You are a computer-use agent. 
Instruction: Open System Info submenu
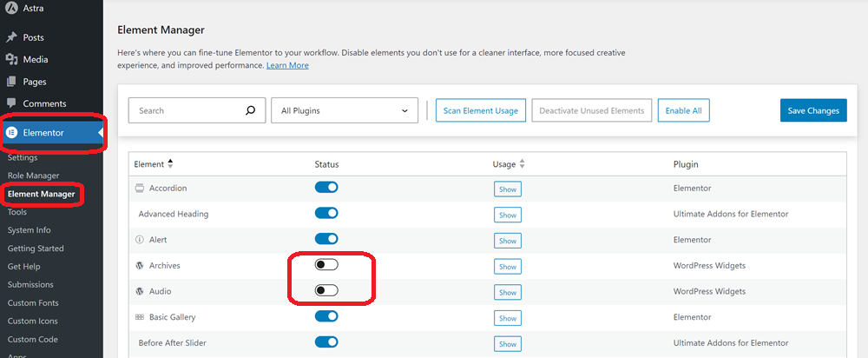tap(29, 230)
